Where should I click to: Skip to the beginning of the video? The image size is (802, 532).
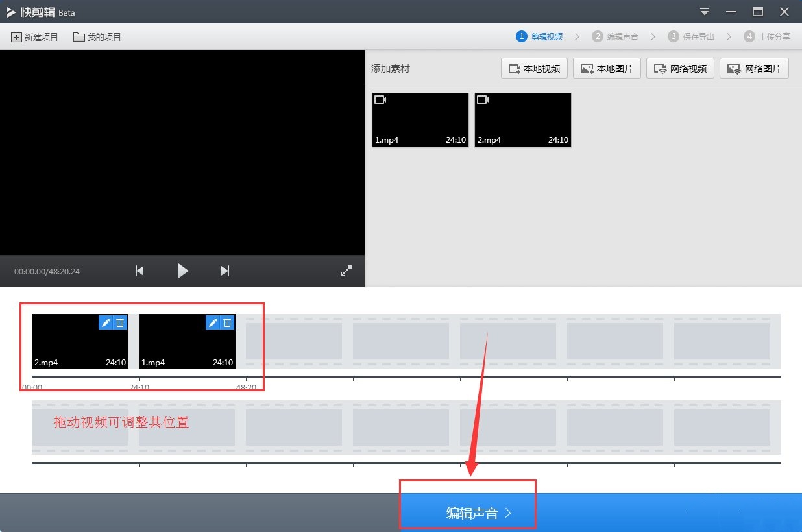click(140, 271)
